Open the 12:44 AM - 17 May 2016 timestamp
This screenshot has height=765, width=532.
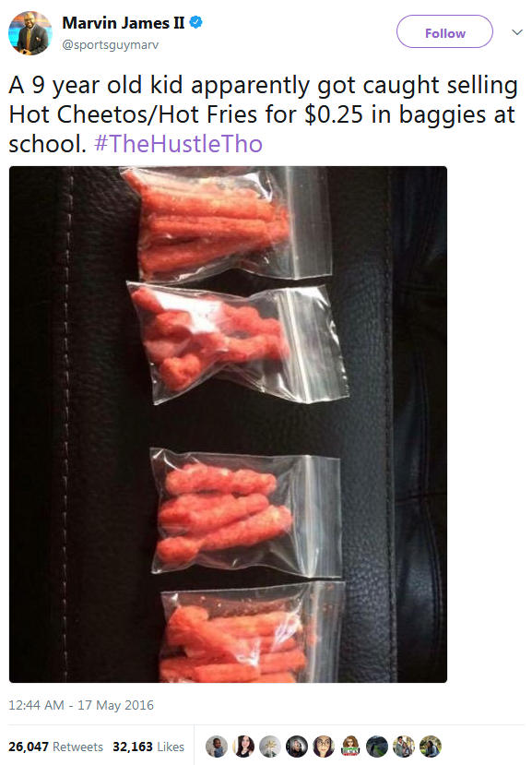click(81, 705)
